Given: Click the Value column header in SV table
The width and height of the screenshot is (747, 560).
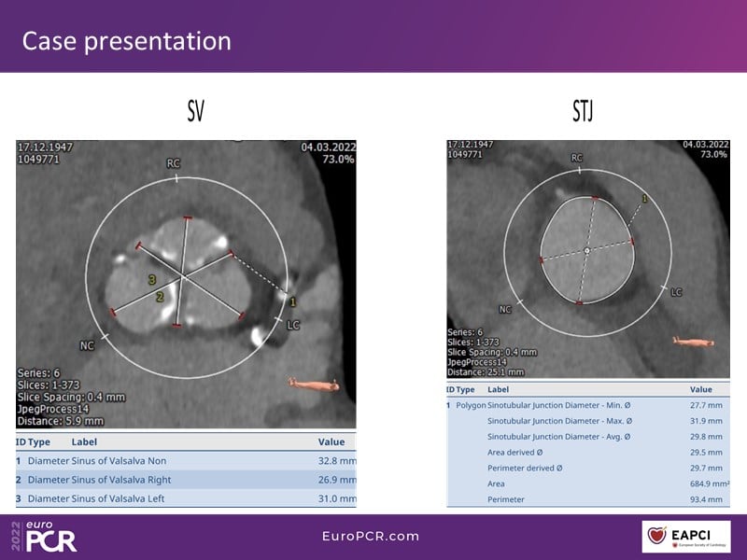Looking at the screenshot, I should [331, 441].
